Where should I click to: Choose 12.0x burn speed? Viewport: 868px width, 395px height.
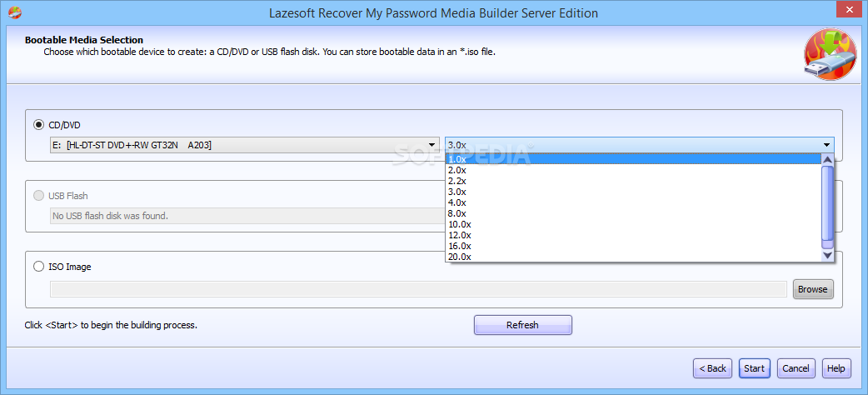[633, 236]
